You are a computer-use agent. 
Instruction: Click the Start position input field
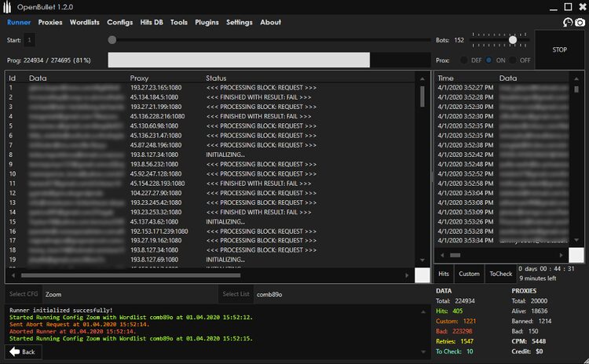click(30, 40)
